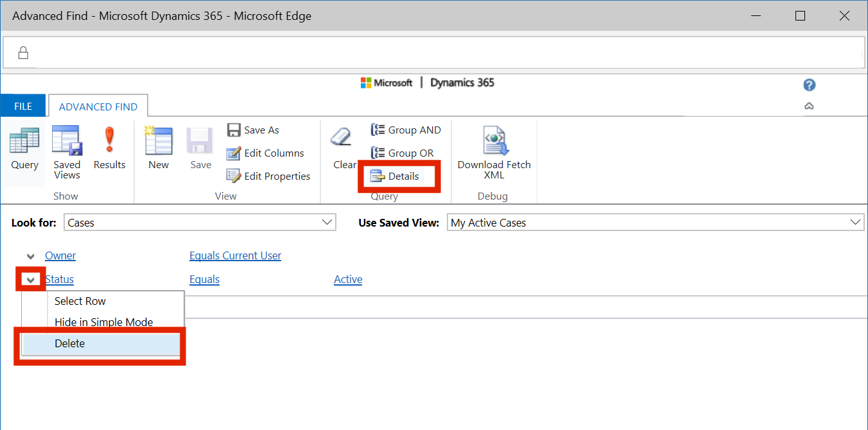Open Edit Properties
This screenshot has height=430, width=868.
[268, 176]
